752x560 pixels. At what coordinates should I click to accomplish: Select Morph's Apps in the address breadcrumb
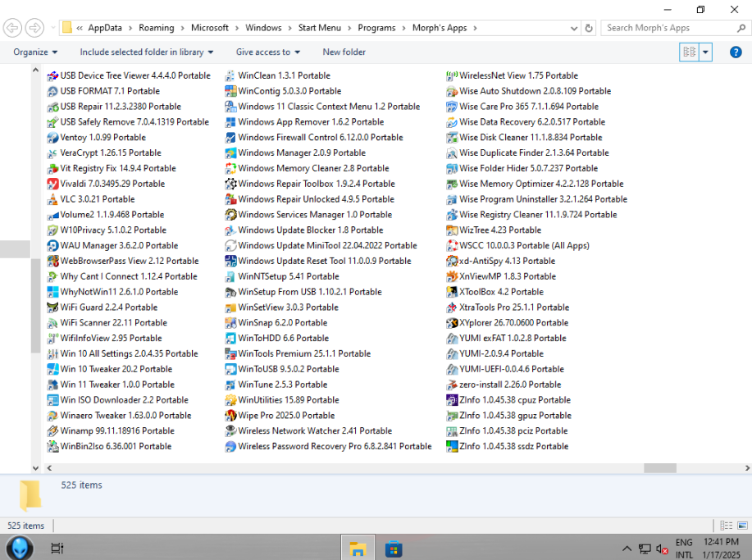(440, 29)
